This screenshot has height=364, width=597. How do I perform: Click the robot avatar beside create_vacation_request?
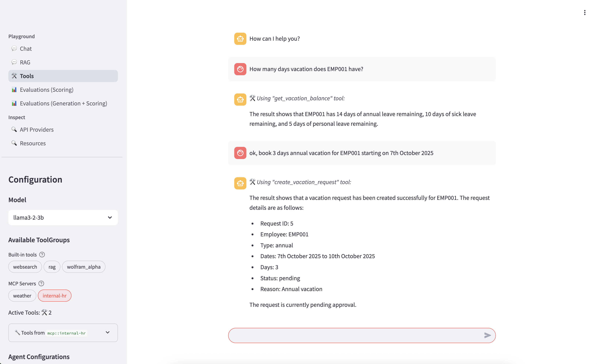(240, 183)
